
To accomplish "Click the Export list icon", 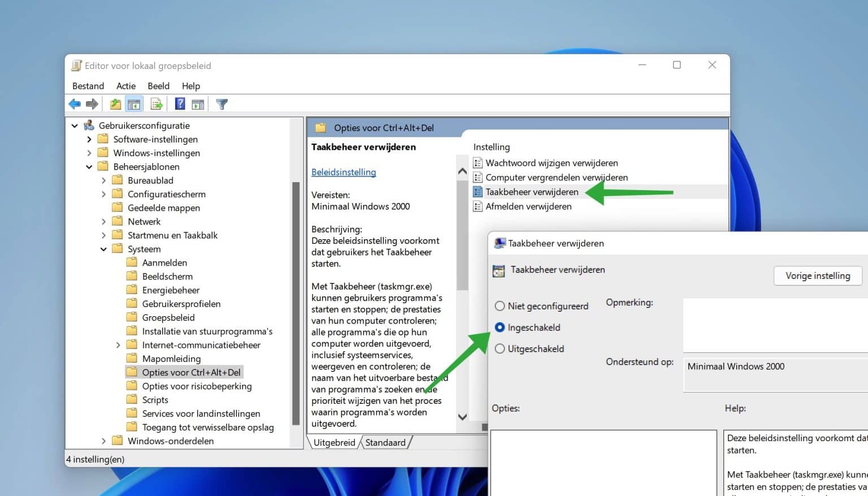I will [156, 103].
